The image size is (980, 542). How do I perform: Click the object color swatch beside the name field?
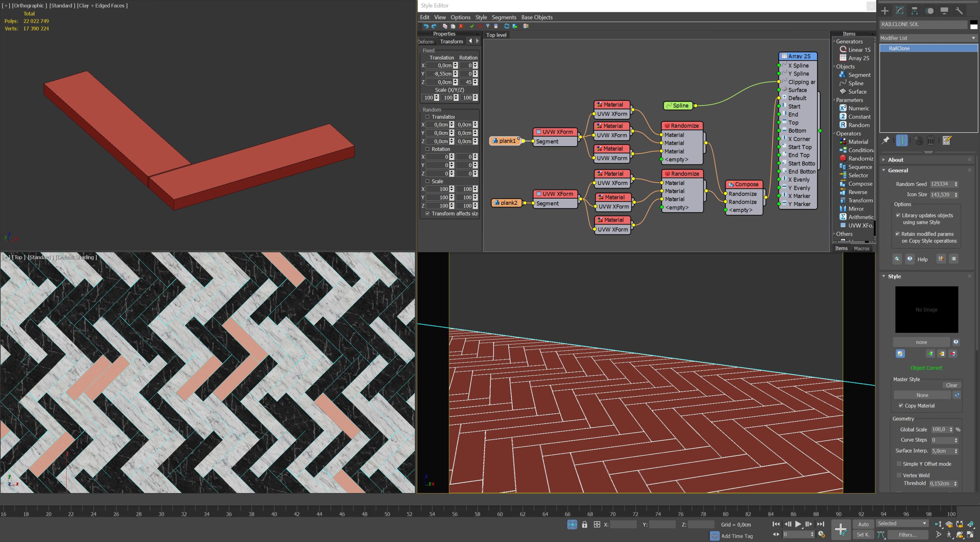(974, 25)
